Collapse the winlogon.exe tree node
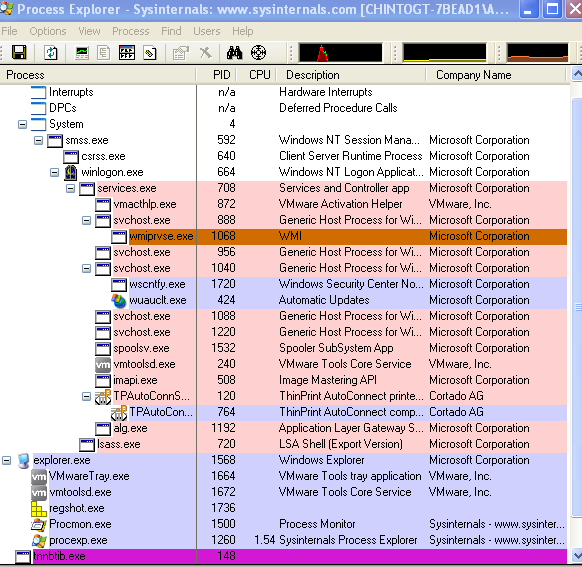 (x=54, y=172)
